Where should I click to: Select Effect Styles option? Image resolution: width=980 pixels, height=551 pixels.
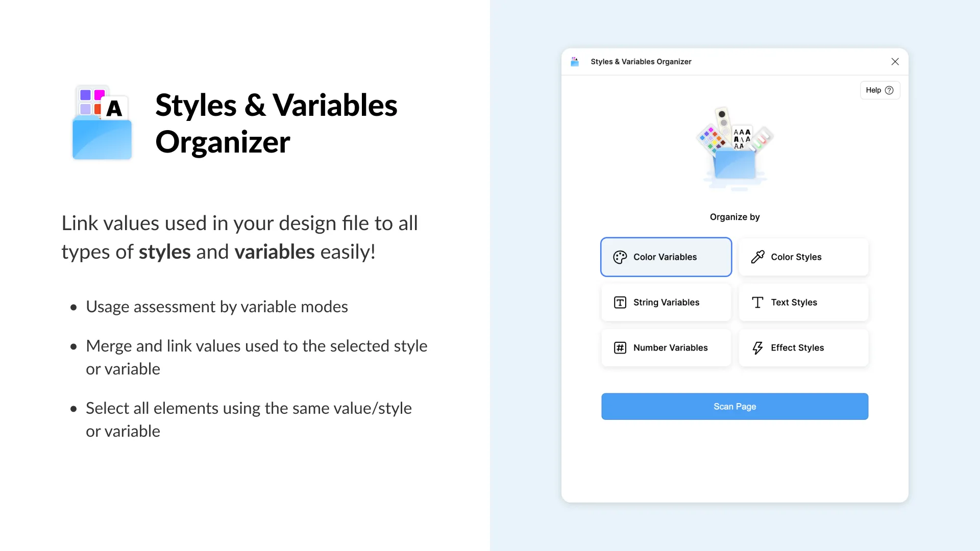point(803,347)
